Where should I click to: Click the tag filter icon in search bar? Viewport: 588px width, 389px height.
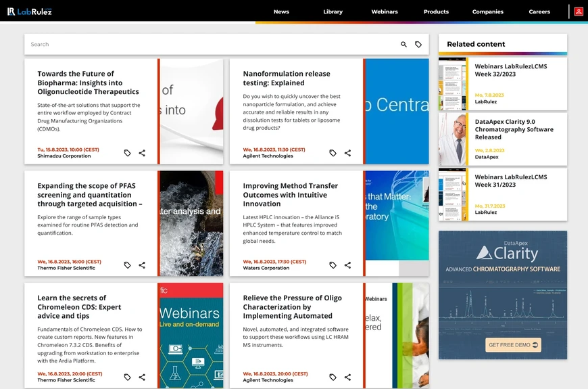click(x=418, y=44)
